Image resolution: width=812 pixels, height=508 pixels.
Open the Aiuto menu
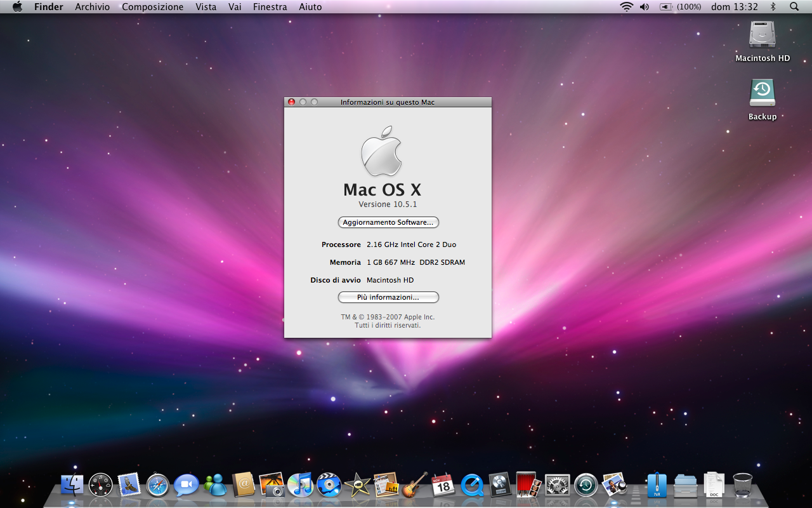pyautogui.click(x=310, y=7)
